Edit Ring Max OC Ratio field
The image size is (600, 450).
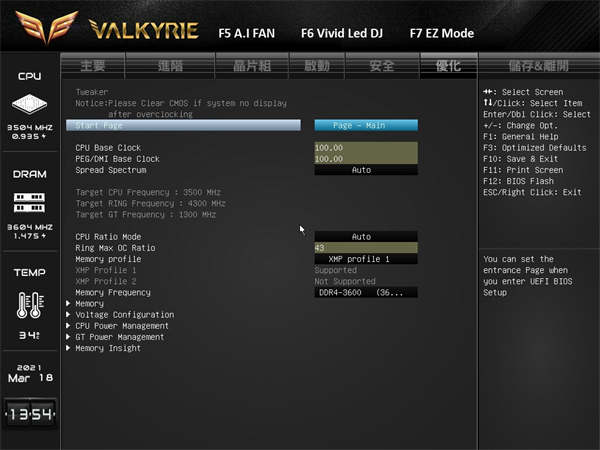pos(366,248)
